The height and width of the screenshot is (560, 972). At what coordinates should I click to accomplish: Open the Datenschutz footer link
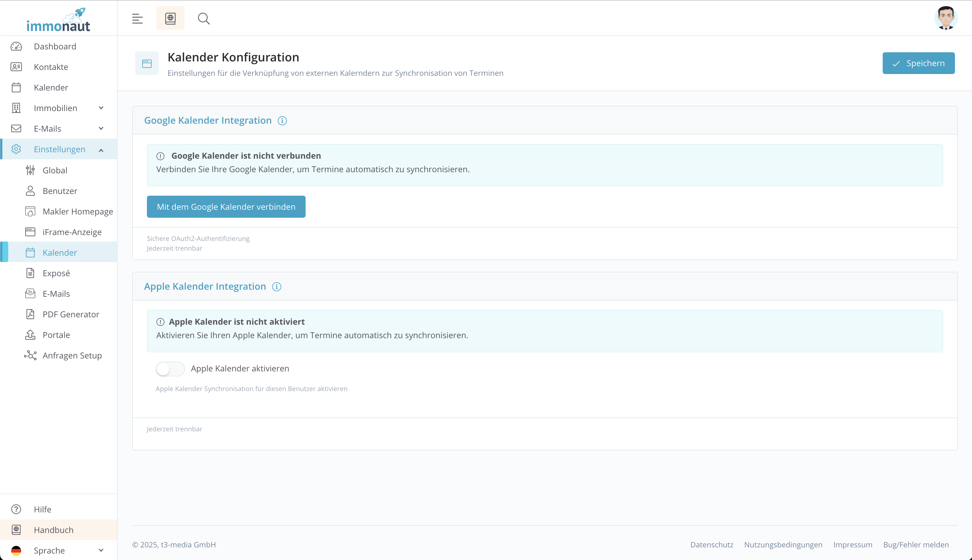[x=712, y=544]
